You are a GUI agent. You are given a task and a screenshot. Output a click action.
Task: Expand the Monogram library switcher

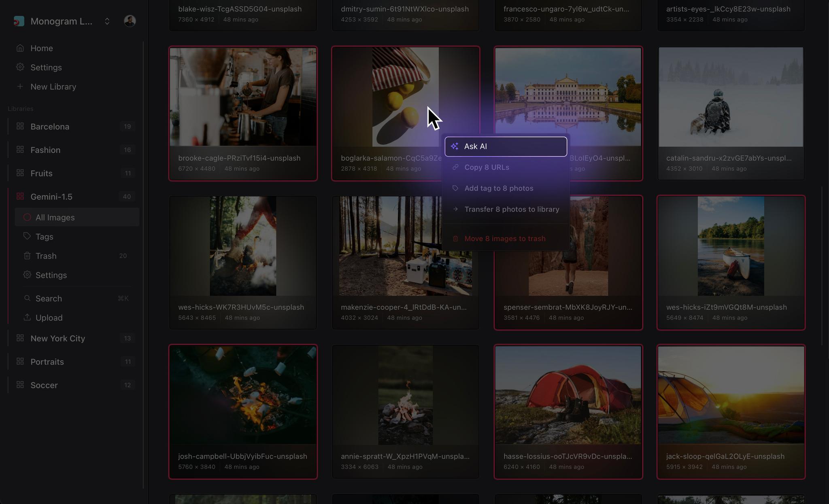[106, 21]
